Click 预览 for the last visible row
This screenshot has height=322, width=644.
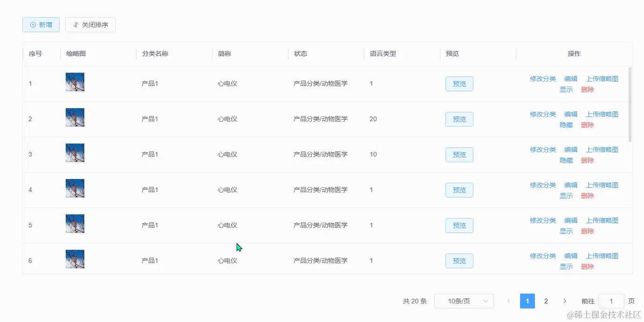point(459,261)
